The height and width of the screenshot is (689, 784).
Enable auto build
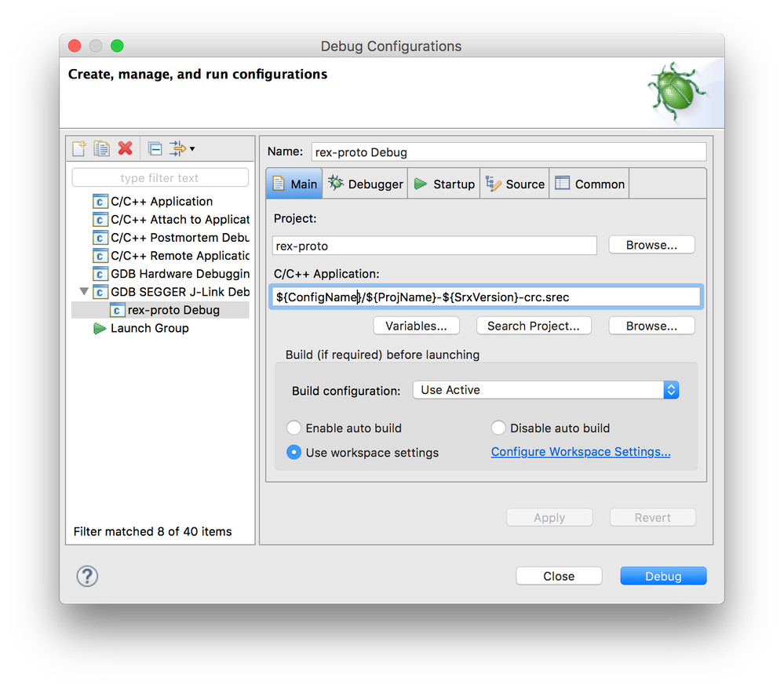tap(294, 428)
